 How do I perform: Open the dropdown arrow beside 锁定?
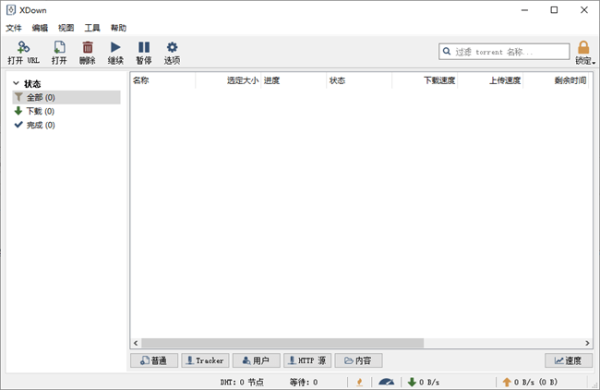(594, 62)
